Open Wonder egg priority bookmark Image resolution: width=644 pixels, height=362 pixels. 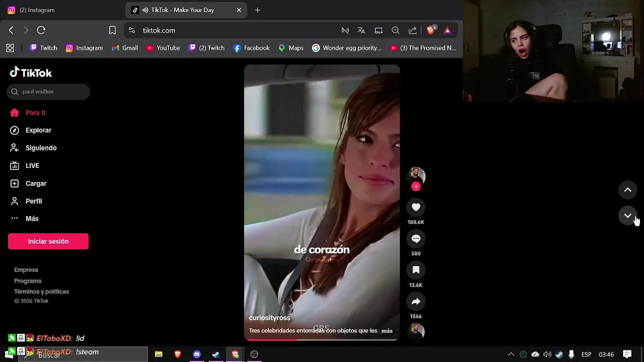347,48
